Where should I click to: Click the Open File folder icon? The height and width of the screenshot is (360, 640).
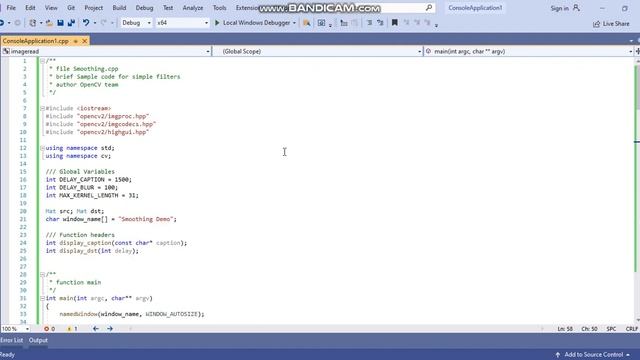49,23
